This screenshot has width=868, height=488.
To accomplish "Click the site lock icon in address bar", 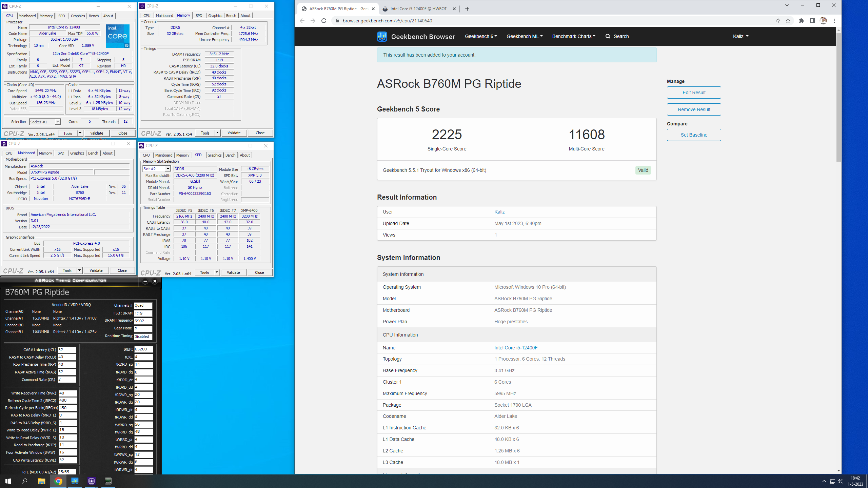I will click(x=337, y=21).
